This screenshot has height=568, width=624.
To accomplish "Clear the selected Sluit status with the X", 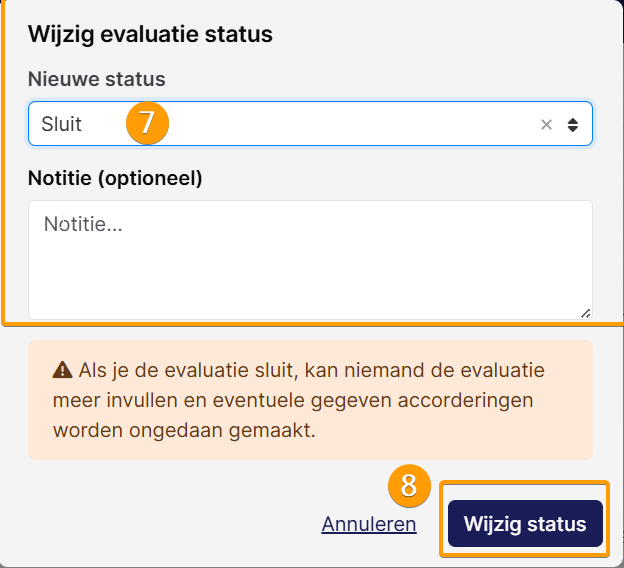I will click(x=546, y=125).
